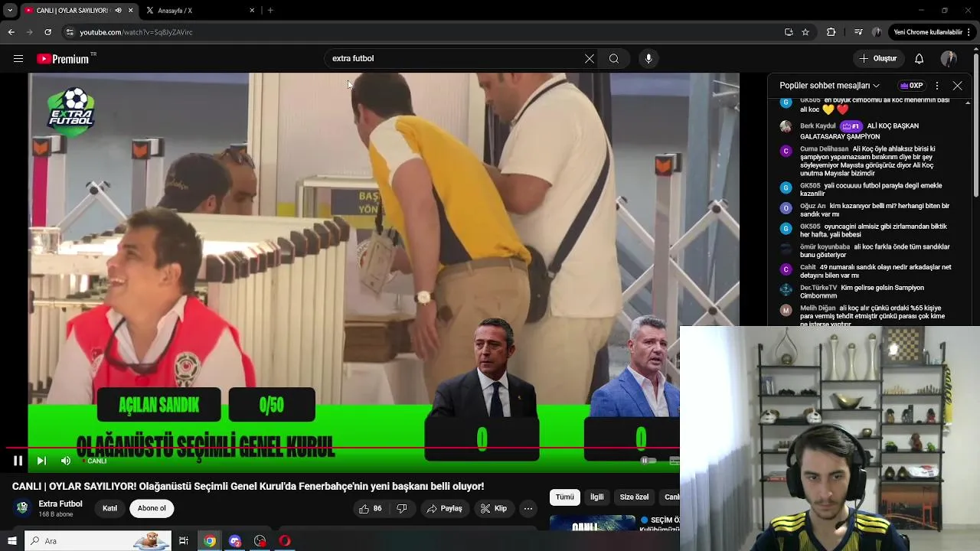
Task: Start voice search with microphone icon
Action: pos(648,59)
